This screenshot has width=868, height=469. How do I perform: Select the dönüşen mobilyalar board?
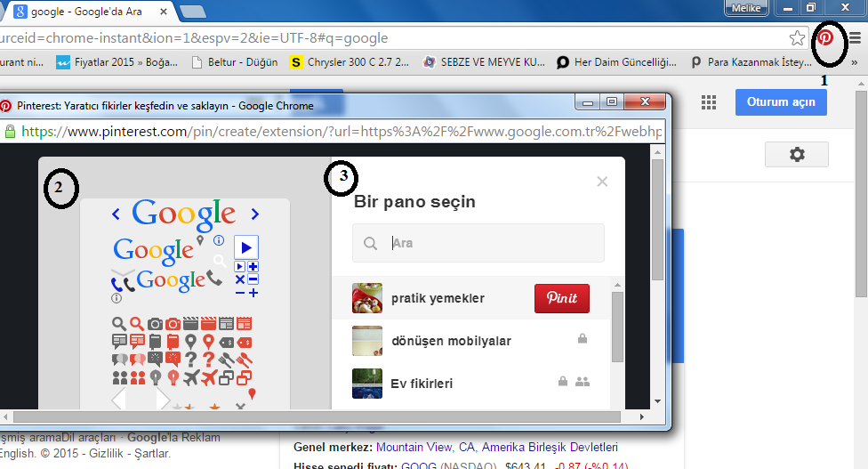click(x=471, y=341)
